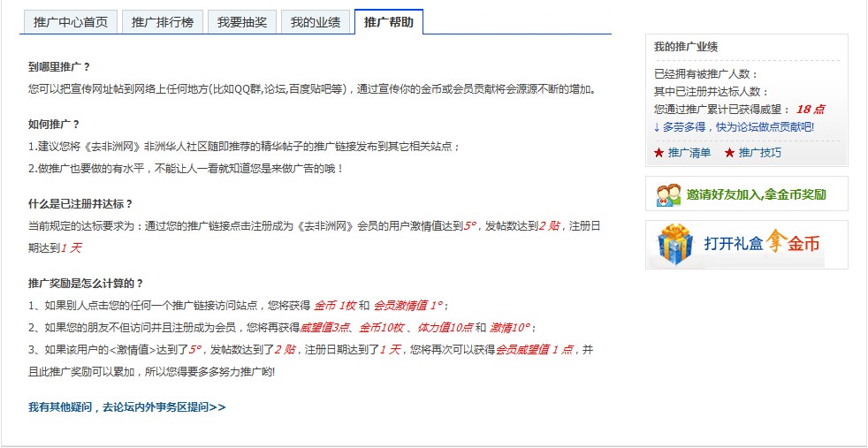Open the 推广中心首页 tab
The height and width of the screenshot is (448, 868).
[x=71, y=23]
